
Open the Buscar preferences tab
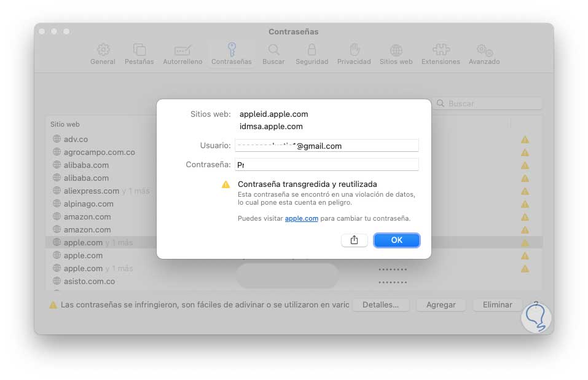pyautogui.click(x=273, y=54)
